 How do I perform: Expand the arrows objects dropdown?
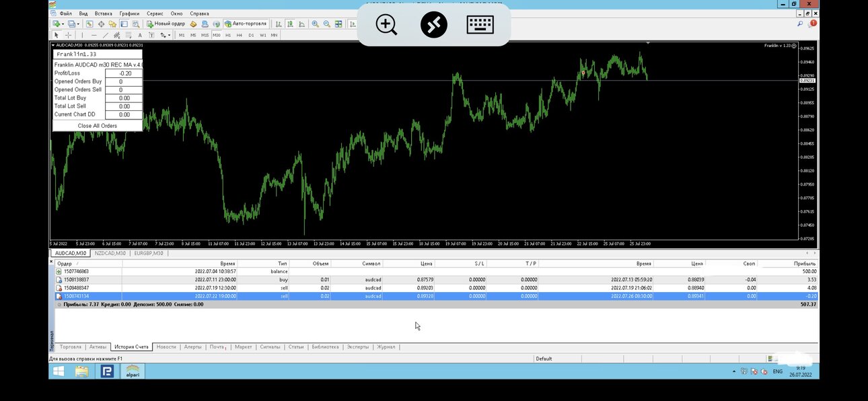[170, 35]
